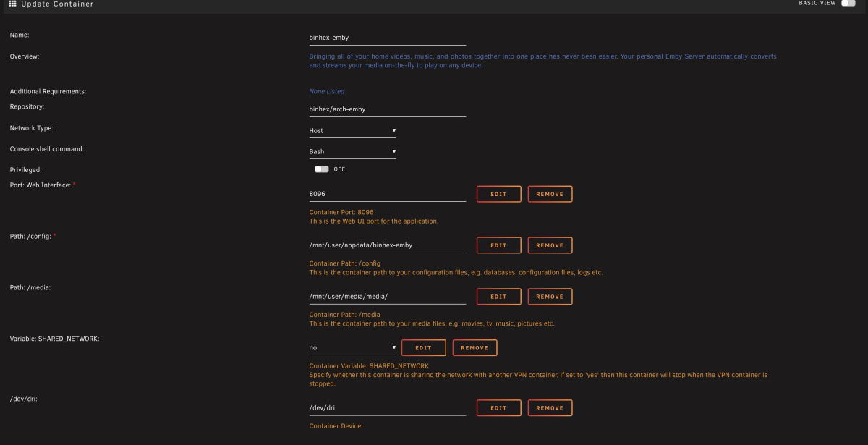Toggle the BASIC VIEW switch
The height and width of the screenshot is (445, 868).
coord(848,4)
